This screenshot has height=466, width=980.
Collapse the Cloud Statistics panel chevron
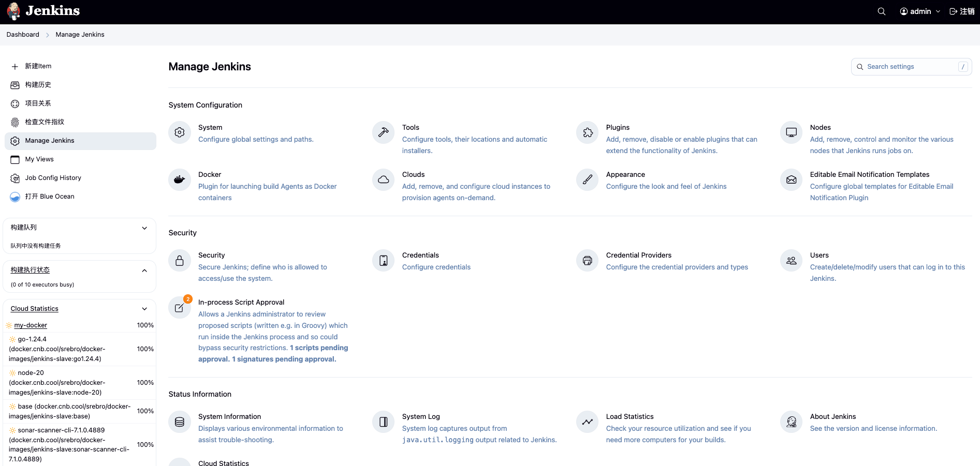coord(144,309)
